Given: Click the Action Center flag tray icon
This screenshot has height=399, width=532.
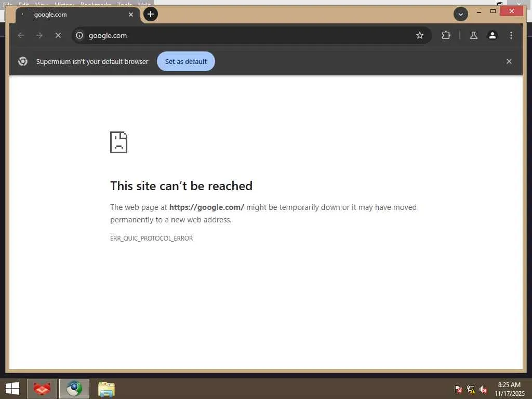Looking at the screenshot, I should point(458,389).
